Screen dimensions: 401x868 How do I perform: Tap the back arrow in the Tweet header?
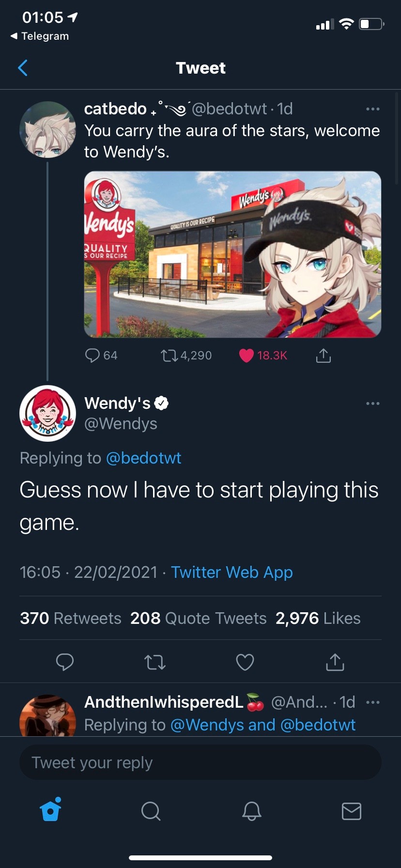pos(23,68)
